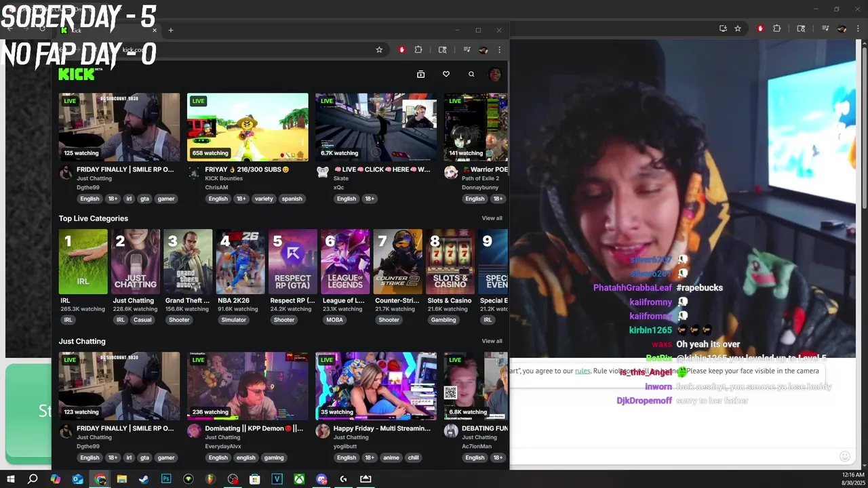Screen dimensions: 868x488
Task: Open Ac7ionMan channel name link
Action: click(477, 446)
